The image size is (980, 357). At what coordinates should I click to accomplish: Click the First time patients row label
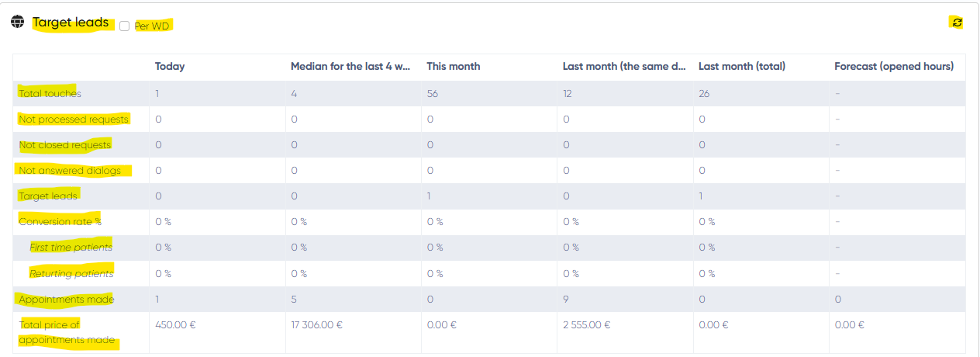(71, 248)
